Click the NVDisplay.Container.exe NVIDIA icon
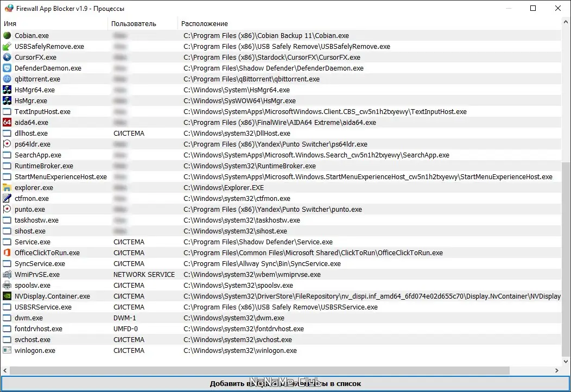 pos(7,296)
